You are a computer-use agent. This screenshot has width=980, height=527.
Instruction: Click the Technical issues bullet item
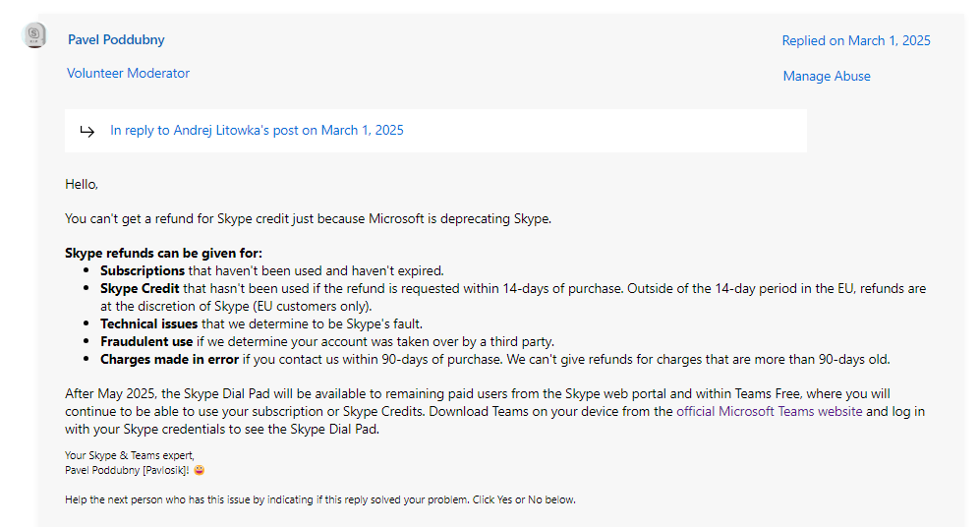[x=261, y=323]
